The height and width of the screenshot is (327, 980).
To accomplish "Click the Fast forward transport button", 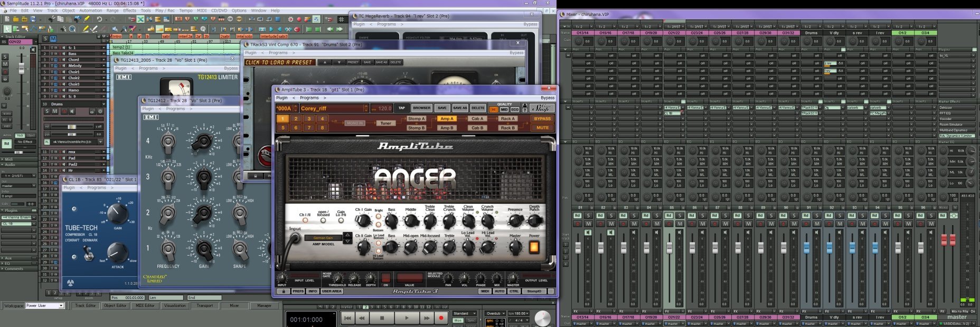I will [x=427, y=318].
